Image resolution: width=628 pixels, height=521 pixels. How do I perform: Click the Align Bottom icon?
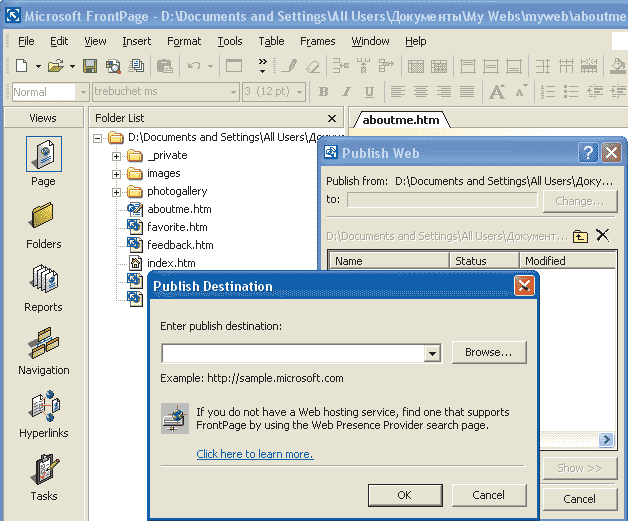514,66
